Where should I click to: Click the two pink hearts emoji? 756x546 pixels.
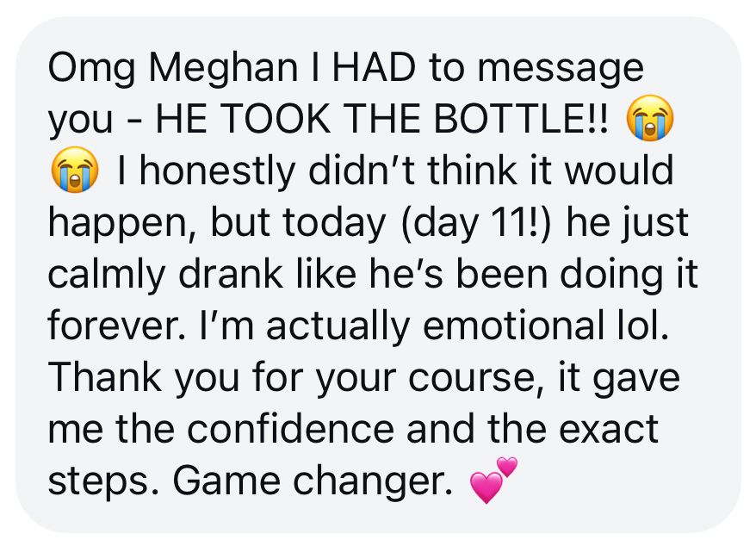pyautogui.click(x=493, y=480)
